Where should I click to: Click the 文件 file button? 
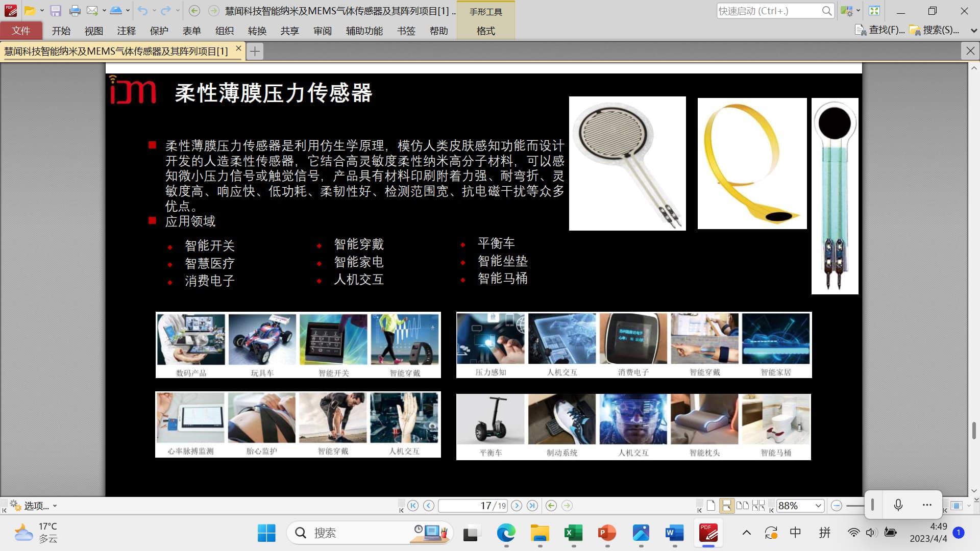21,31
